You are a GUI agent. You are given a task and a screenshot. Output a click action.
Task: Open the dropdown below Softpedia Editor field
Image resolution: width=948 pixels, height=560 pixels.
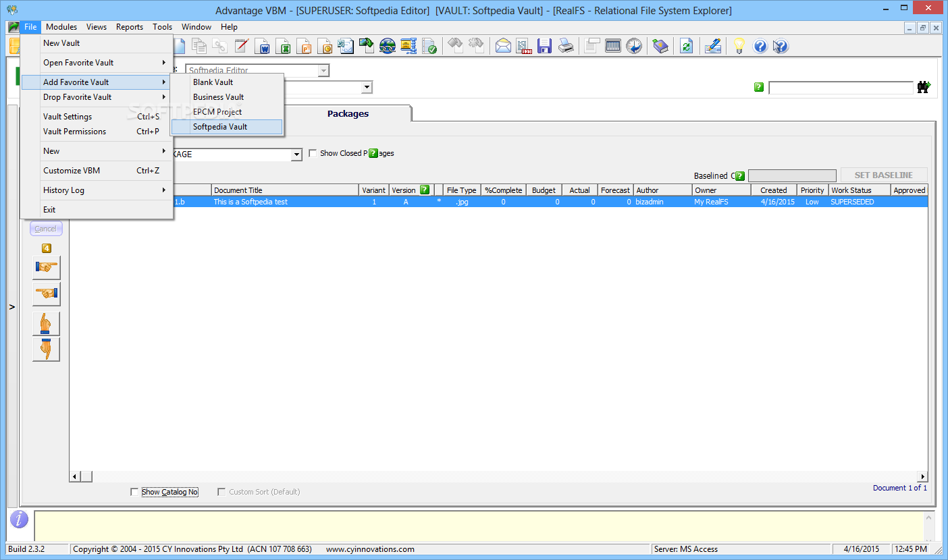[x=367, y=87]
